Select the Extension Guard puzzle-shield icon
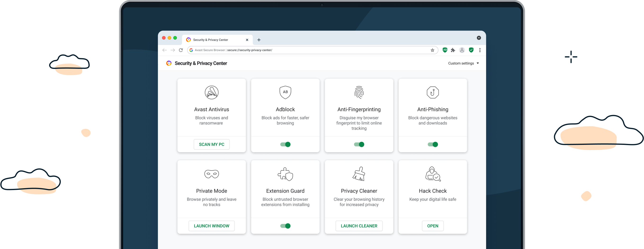644x249 pixels. click(x=285, y=174)
